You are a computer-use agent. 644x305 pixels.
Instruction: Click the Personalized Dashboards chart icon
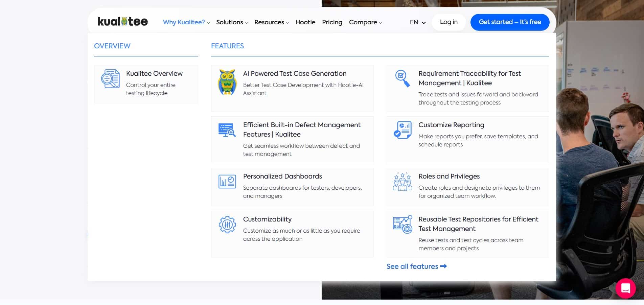(227, 182)
